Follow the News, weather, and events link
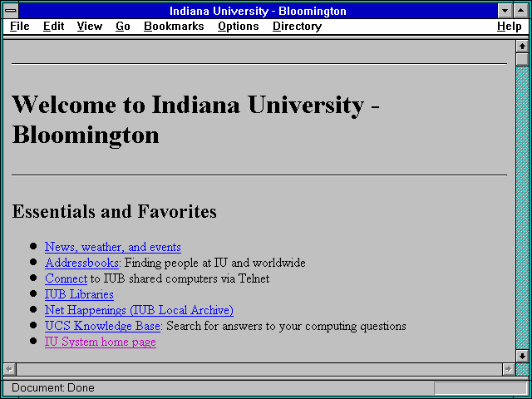 (113, 247)
